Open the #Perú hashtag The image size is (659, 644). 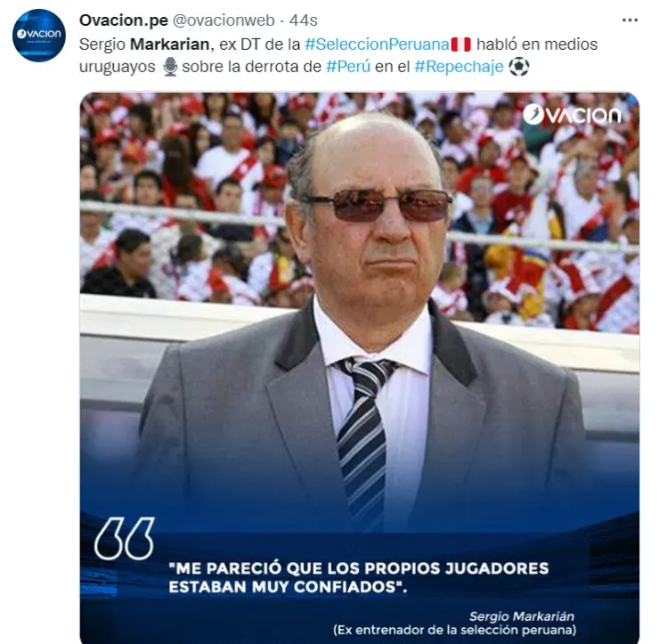click(x=348, y=67)
